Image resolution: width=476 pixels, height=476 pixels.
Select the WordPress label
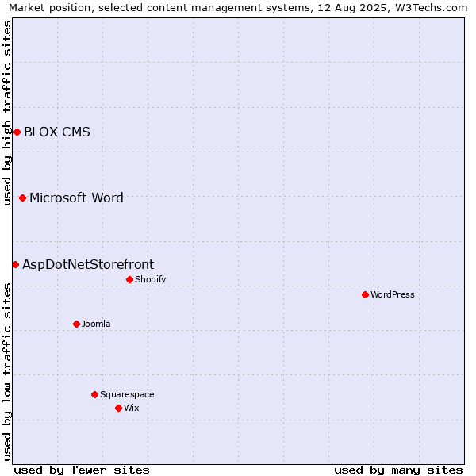tap(393, 294)
